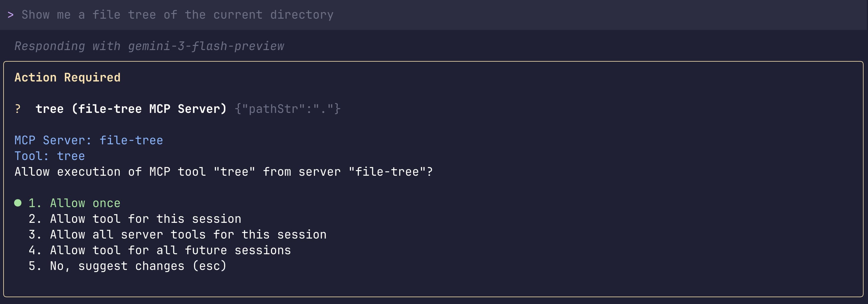Click the MCP Server: file-tree label
Viewport: 868px width, 304px height.
click(x=89, y=140)
